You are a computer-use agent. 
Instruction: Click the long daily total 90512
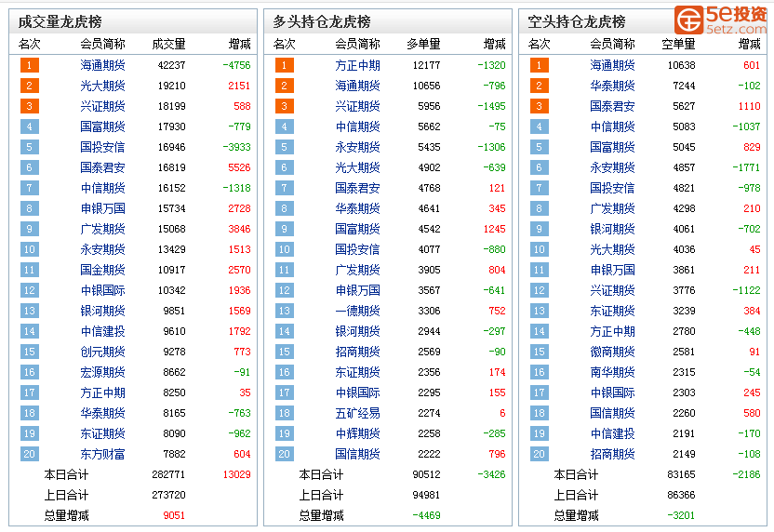426,474
